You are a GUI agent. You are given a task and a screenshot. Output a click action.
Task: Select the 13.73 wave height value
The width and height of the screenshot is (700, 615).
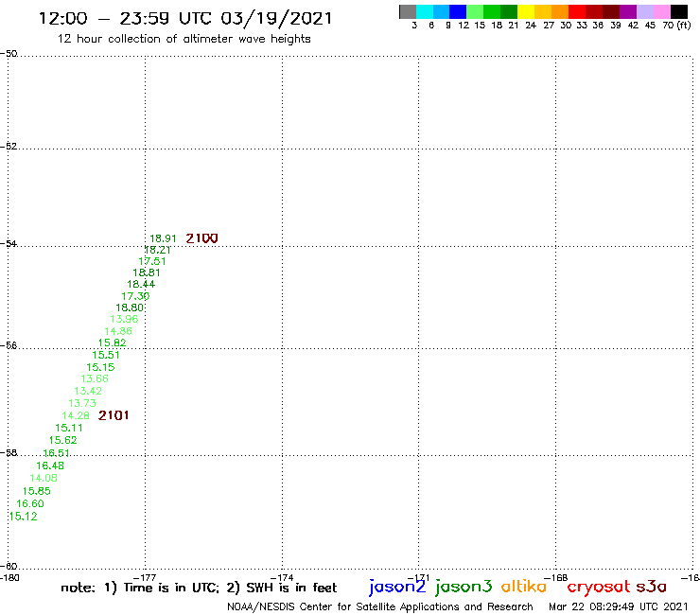(82, 403)
